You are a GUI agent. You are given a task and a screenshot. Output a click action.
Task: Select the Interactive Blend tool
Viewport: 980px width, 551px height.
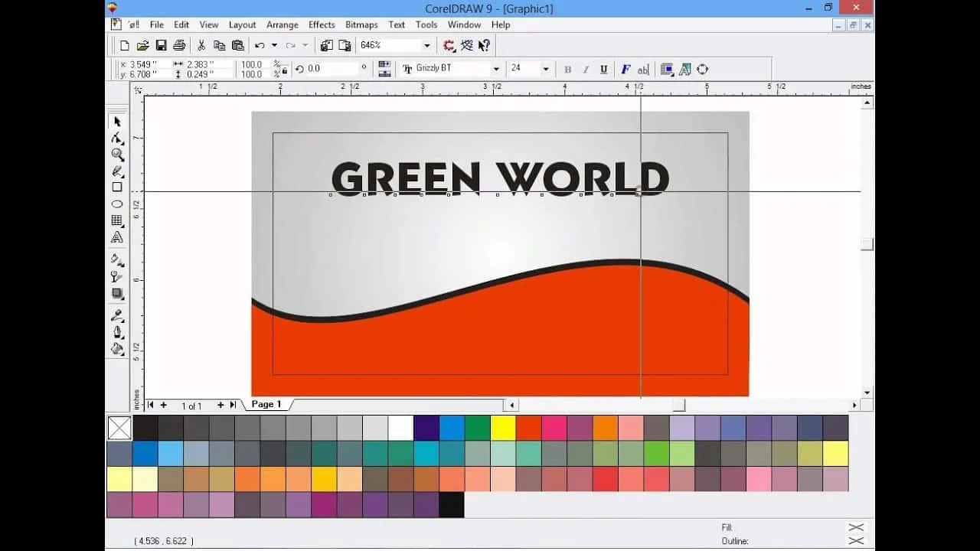pyautogui.click(x=117, y=294)
